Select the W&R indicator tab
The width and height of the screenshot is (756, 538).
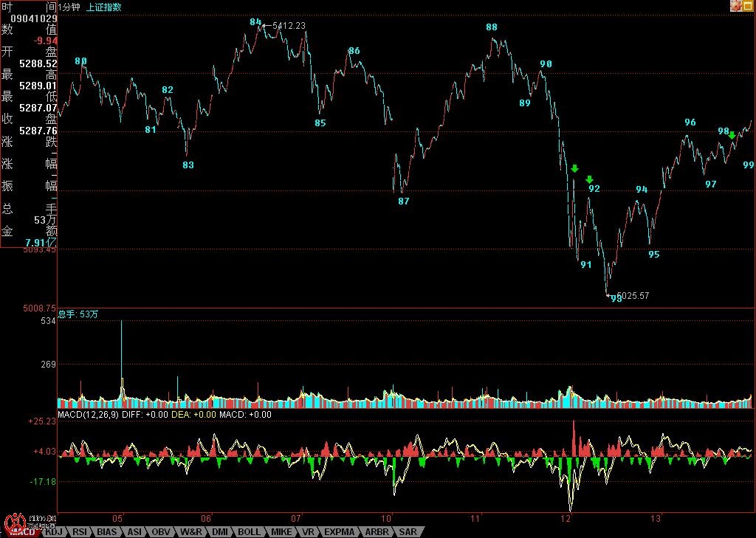(190, 531)
